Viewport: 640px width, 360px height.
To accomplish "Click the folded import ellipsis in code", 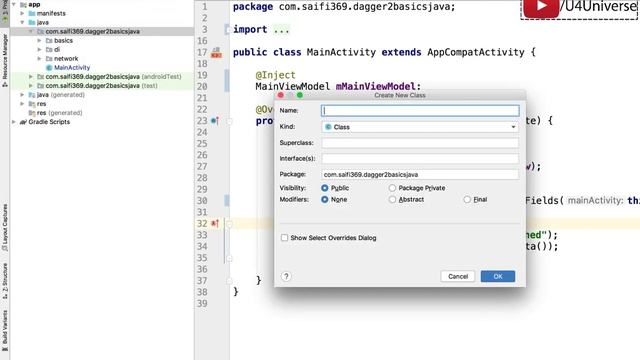I will tap(281, 30).
